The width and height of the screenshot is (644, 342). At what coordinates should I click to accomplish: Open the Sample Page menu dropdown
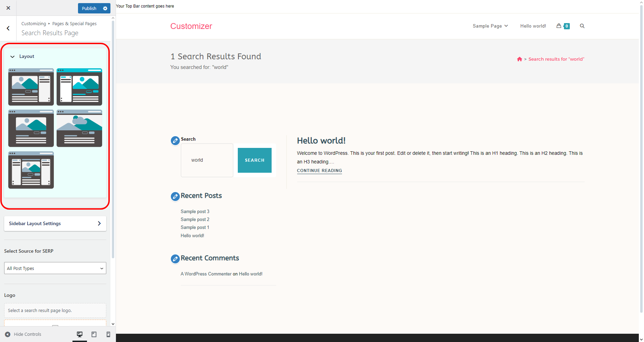tap(490, 26)
